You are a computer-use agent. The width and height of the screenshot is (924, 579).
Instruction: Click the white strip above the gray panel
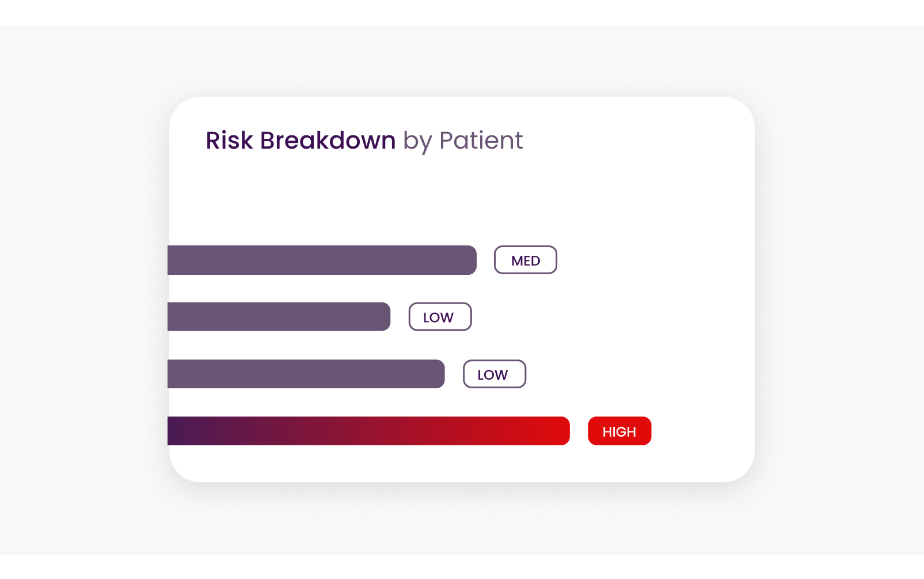(x=462, y=13)
